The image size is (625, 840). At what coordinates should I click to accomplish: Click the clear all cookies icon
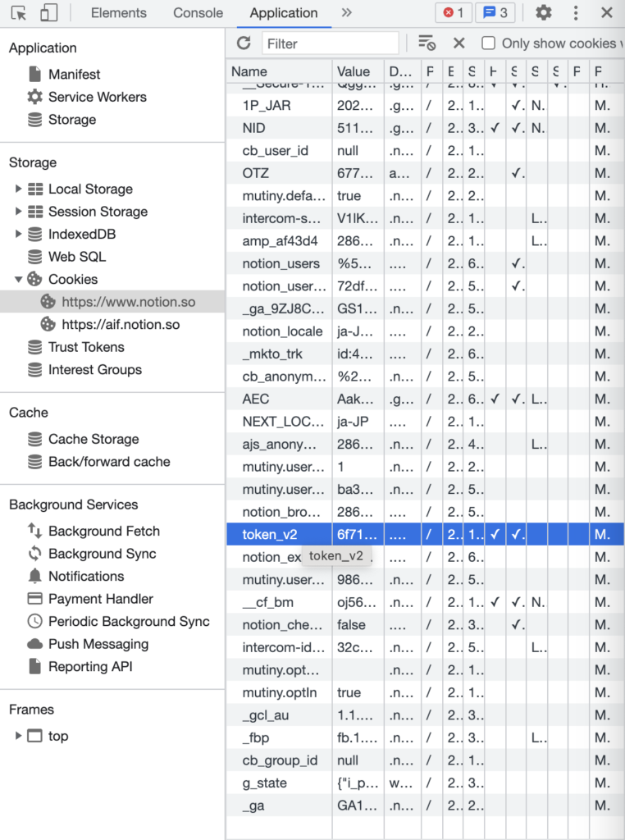(x=427, y=43)
